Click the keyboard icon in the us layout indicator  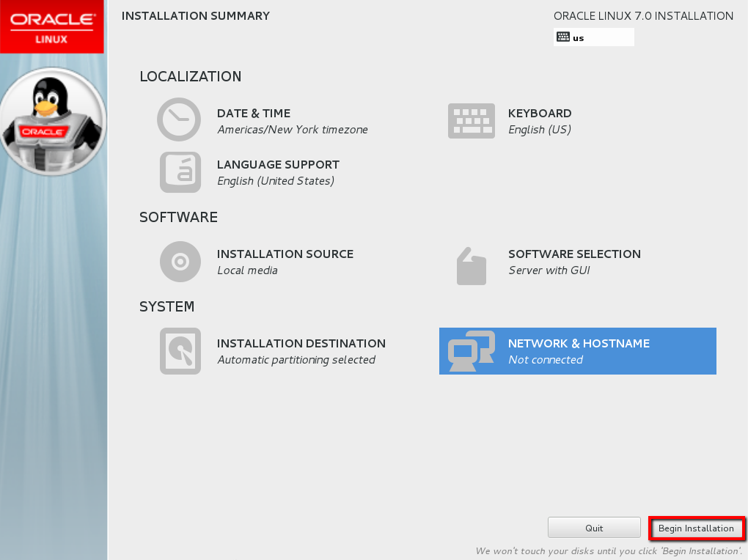[563, 37]
